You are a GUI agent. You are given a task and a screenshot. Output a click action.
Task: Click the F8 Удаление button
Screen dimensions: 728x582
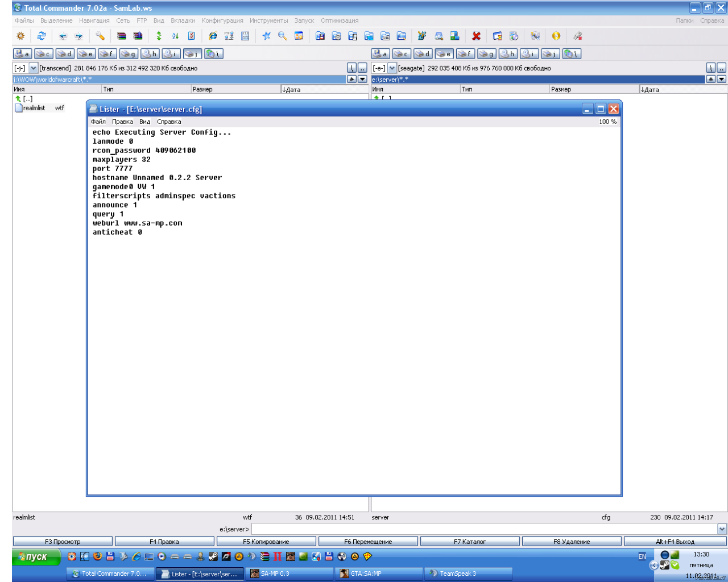tap(572, 542)
